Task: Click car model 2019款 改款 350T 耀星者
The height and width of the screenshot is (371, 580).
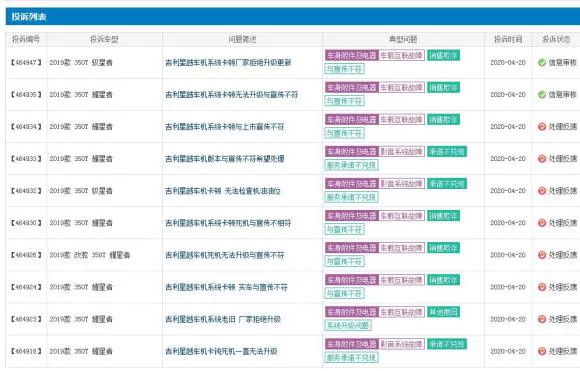Action: tap(90, 255)
